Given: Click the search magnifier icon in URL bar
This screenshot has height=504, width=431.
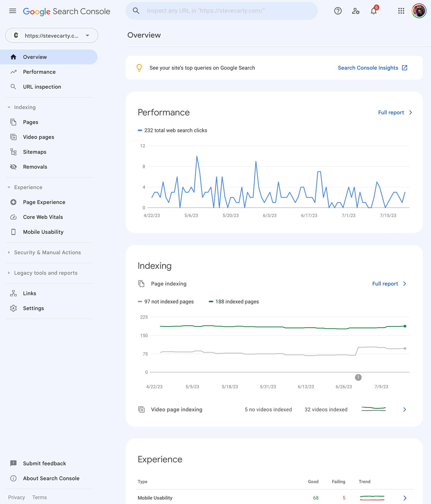Looking at the screenshot, I should click(x=136, y=11).
